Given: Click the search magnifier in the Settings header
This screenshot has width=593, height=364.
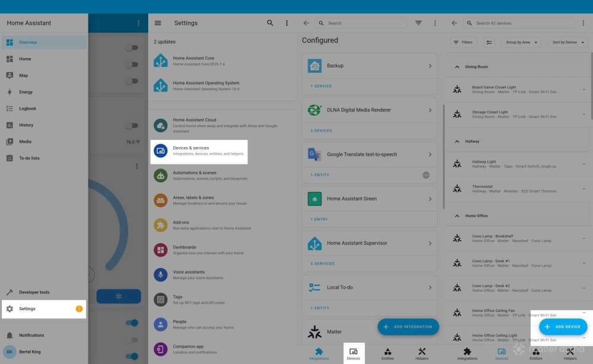Looking at the screenshot, I should tap(270, 23).
